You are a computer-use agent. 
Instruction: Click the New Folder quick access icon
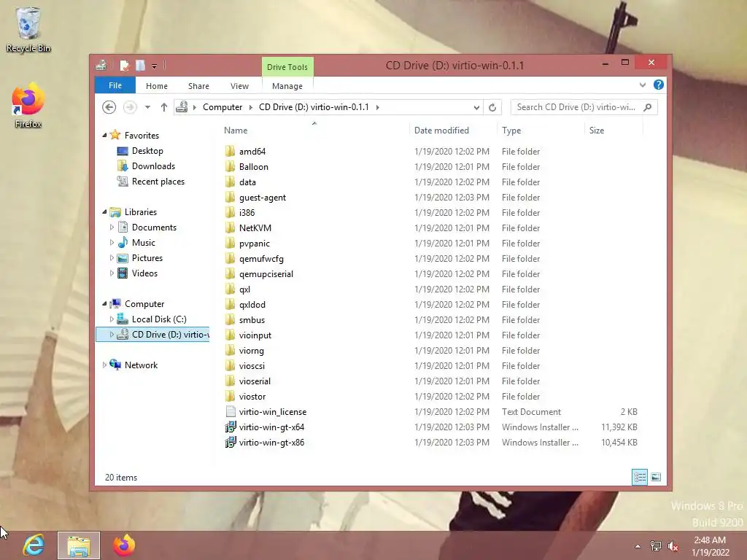[x=140, y=66]
